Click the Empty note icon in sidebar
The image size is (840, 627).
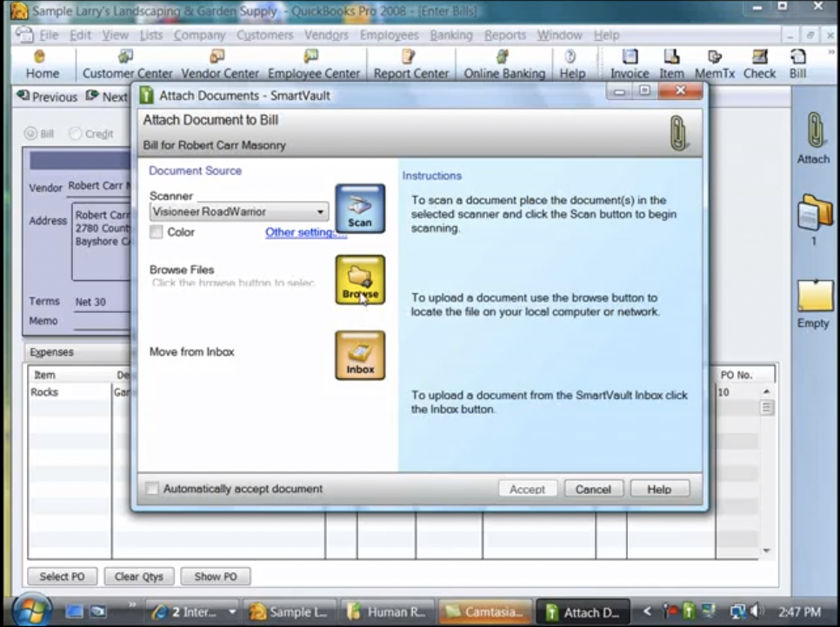[x=814, y=297]
